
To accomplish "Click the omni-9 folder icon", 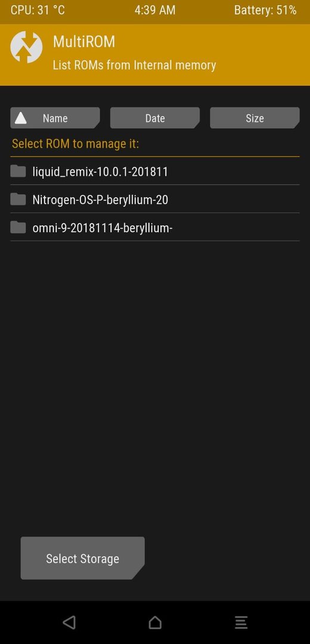I will click(x=18, y=227).
